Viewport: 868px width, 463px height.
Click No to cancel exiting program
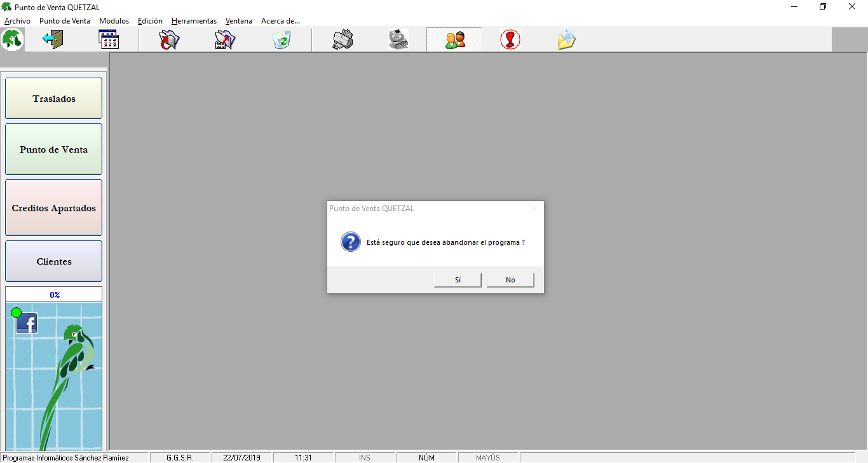[510, 280]
